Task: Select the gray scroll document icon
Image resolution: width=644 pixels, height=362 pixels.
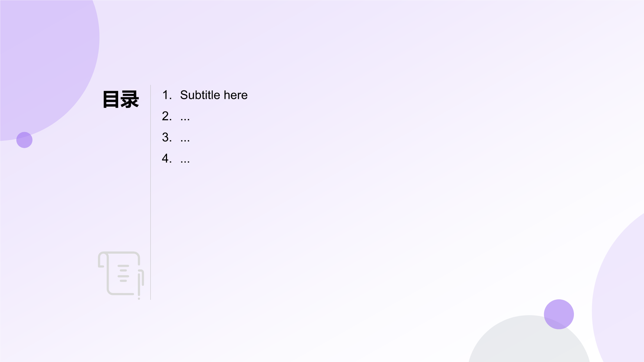Action: point(121,275)
